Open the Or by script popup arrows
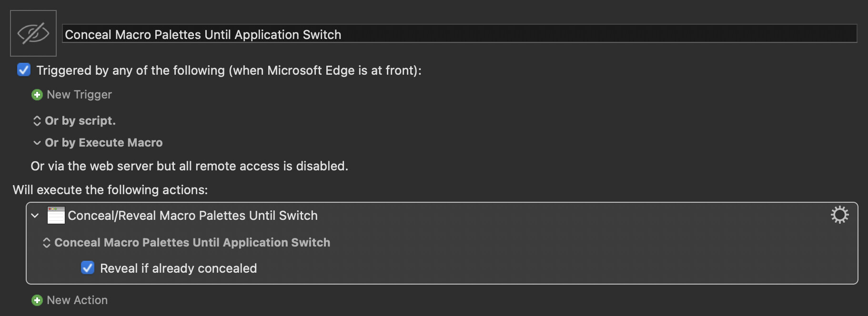This screenshot has width=868, height=316. 37,121
